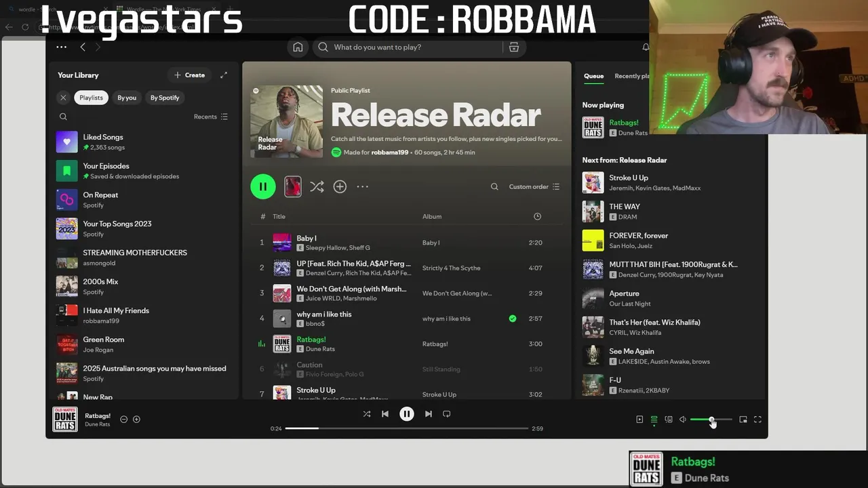The height and width of the screenshot is (488, 868).
Task: Click the Dune Rats album art in player bar
Action: click(x=65, y=420)
